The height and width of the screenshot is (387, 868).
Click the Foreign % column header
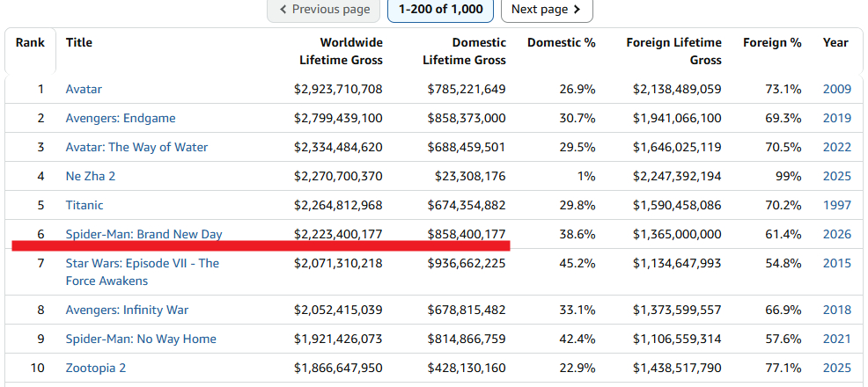[772, 42]
